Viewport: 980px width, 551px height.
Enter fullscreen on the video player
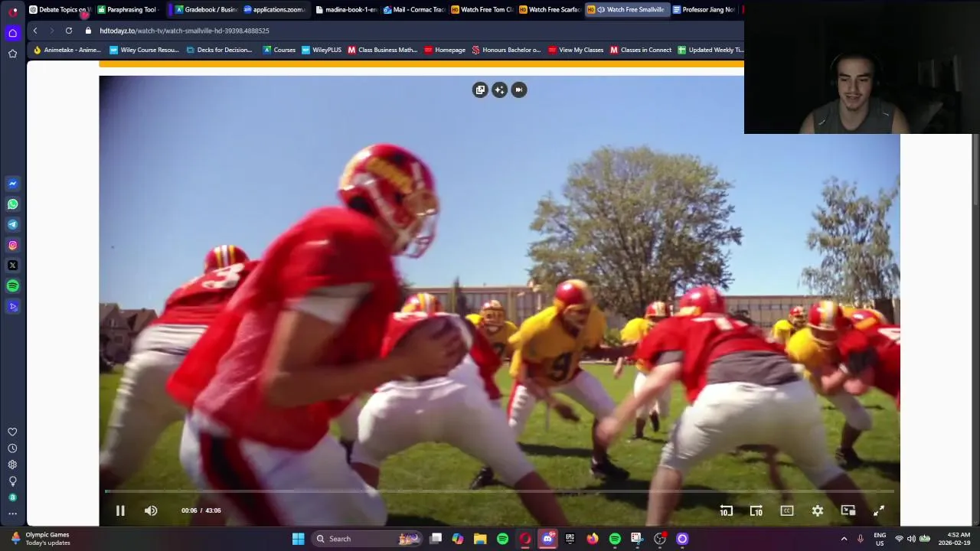tap(879, 510)
